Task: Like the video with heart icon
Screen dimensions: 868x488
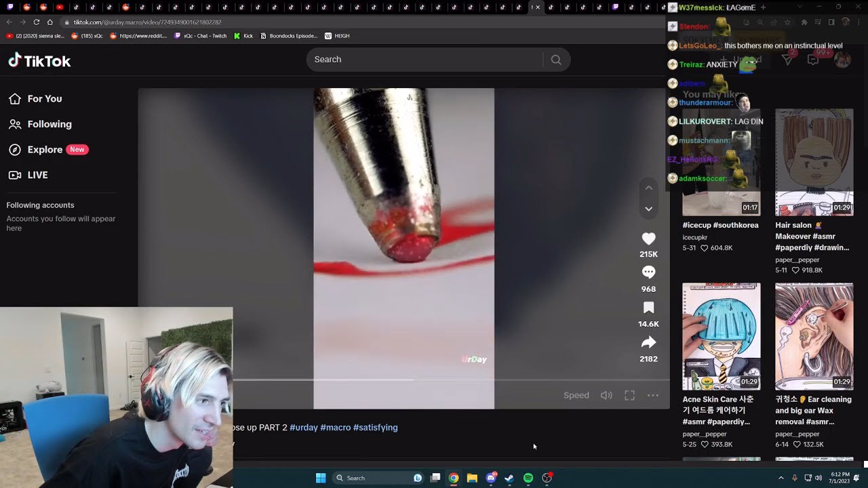Action: tap(648, 239)
